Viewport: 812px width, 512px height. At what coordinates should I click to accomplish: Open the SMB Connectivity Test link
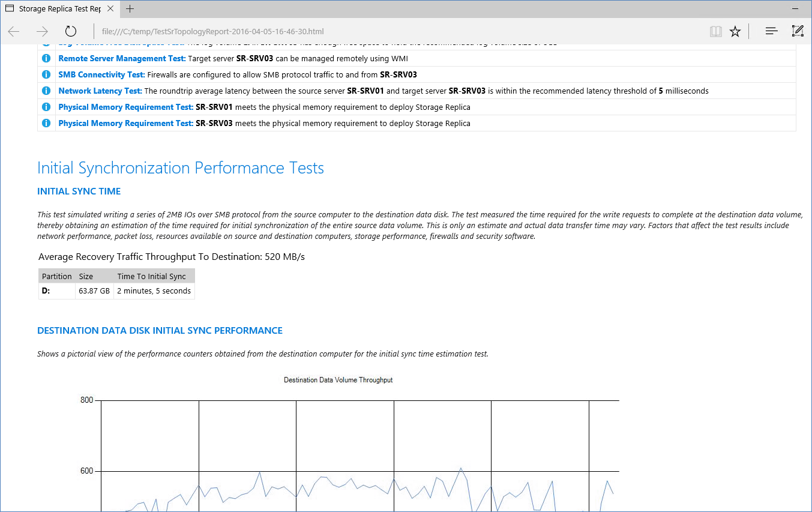click(x=100, y=74)
